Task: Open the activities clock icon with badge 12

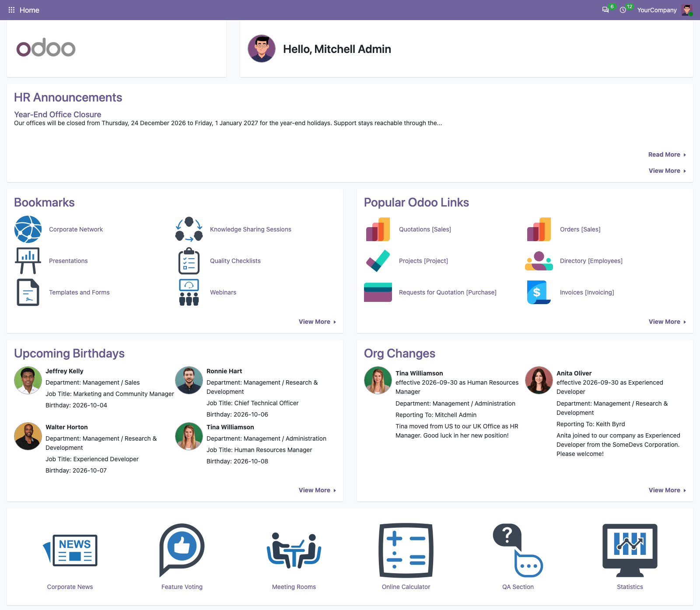Action: click(x=623, y=10)
